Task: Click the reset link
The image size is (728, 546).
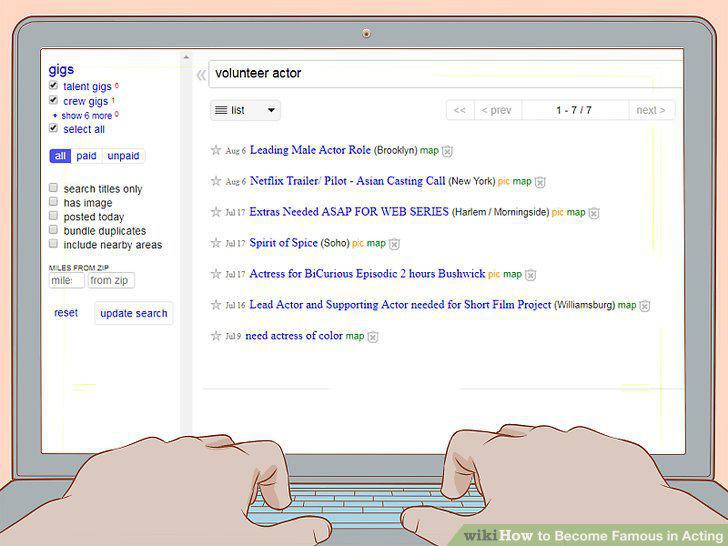Action: (x=66, y=313)
